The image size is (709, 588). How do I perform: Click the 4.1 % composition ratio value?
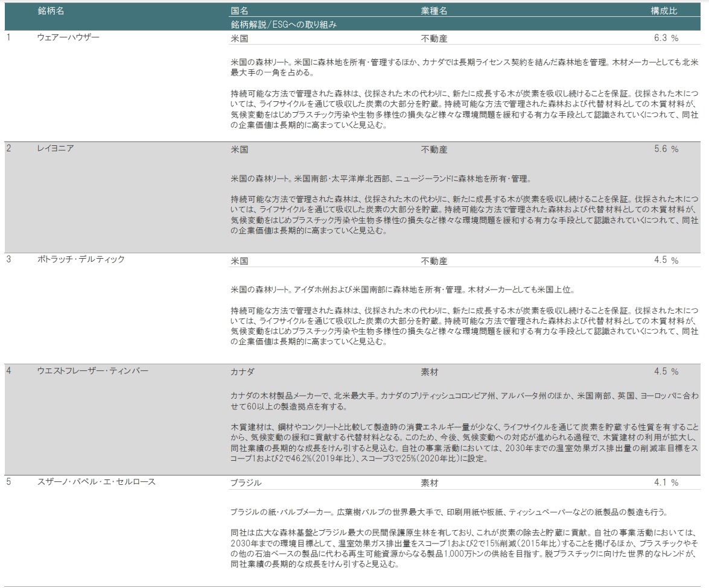pos(666,482)
